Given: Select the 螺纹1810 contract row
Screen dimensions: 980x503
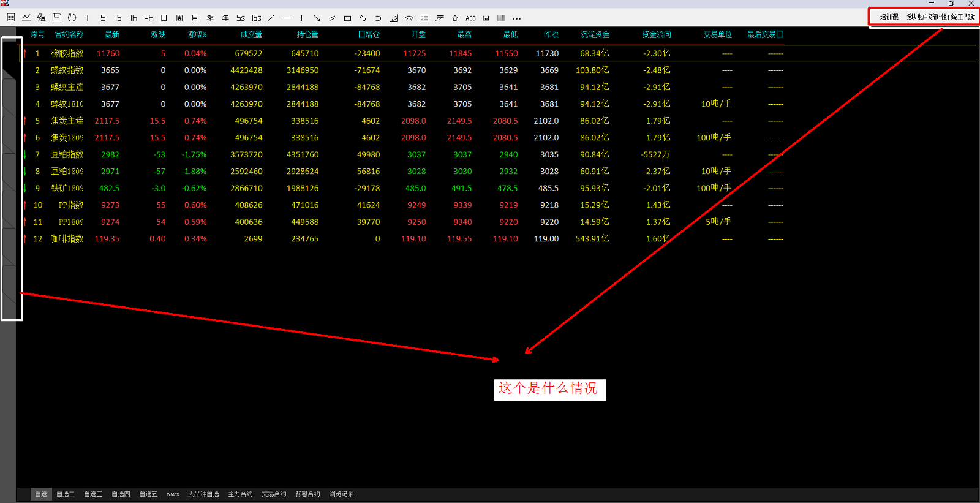Looking at the screenshot, I should point(498,104).
